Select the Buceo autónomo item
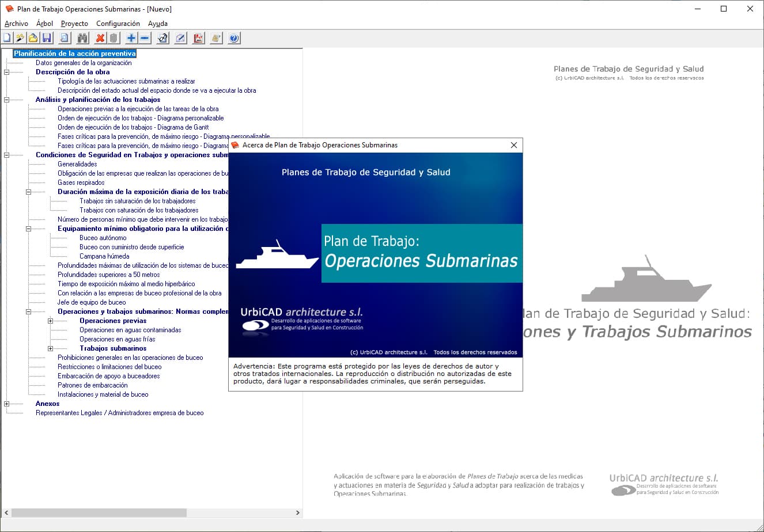Image resolution: width=764 pixels, height=532 pixels. 103,238
